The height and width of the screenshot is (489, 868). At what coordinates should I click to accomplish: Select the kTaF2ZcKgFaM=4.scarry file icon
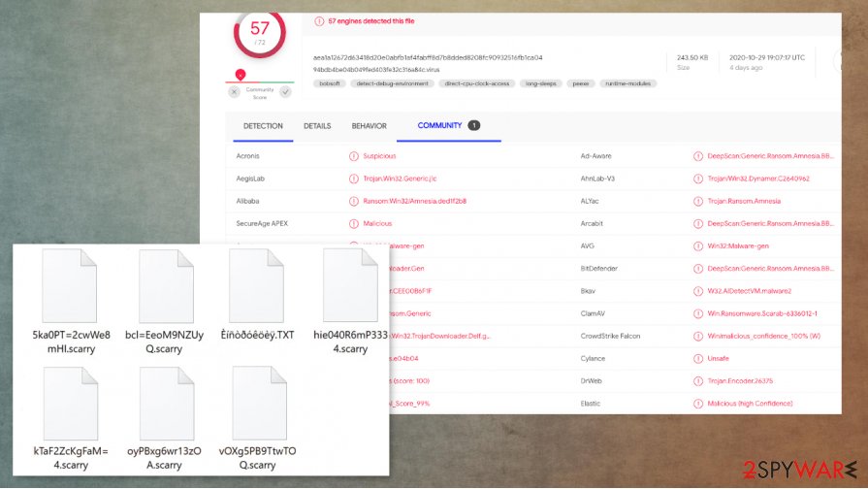click(x=70, y=404)
